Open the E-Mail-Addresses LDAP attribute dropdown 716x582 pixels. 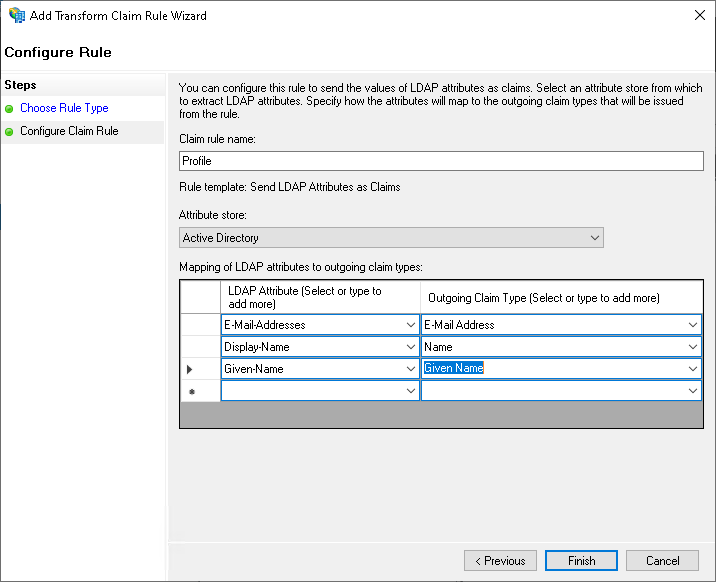(412, 325)
